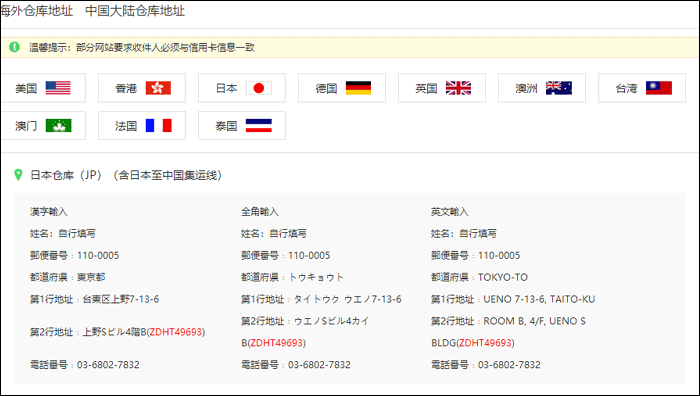
Task: Select the 德国 warehouse button
Action: (x=342, y=88)
